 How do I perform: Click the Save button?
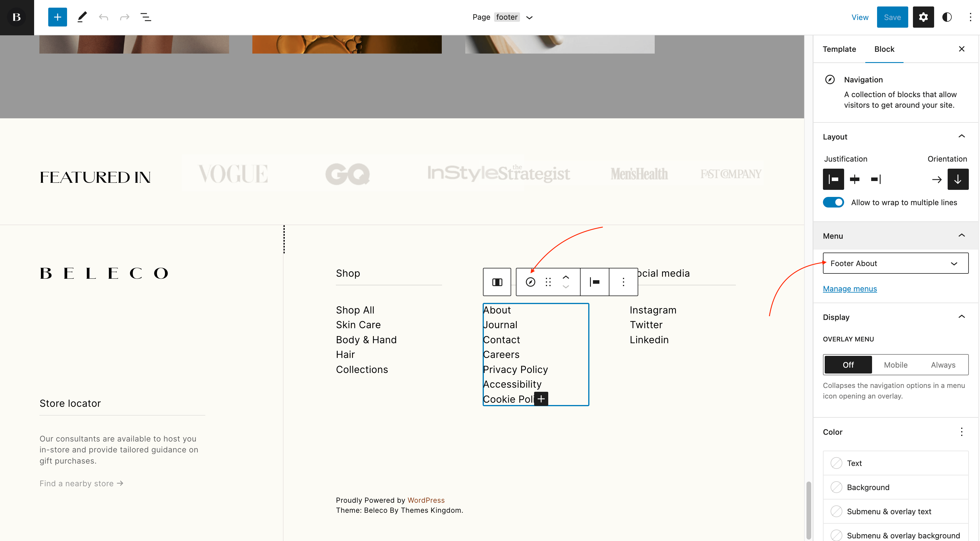[892, 17]
